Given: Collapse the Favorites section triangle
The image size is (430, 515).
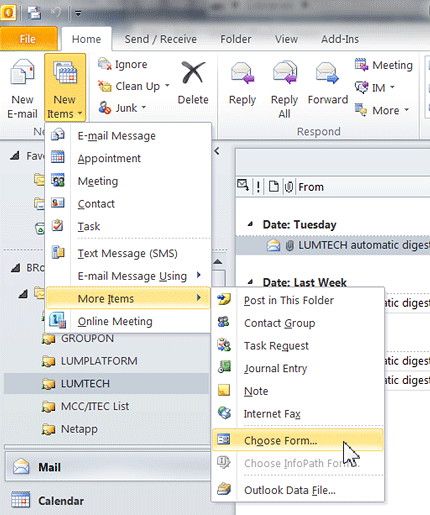Looking at the screenshot, I should pos(15,156).
